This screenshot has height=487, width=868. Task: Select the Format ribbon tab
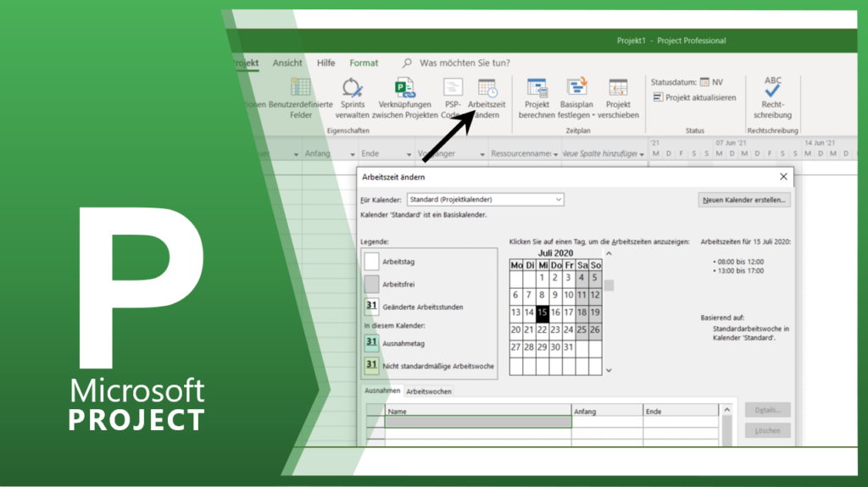(364, 63)
